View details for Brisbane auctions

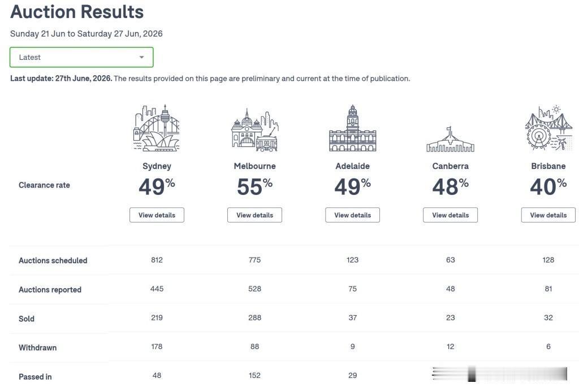point(548,215)
